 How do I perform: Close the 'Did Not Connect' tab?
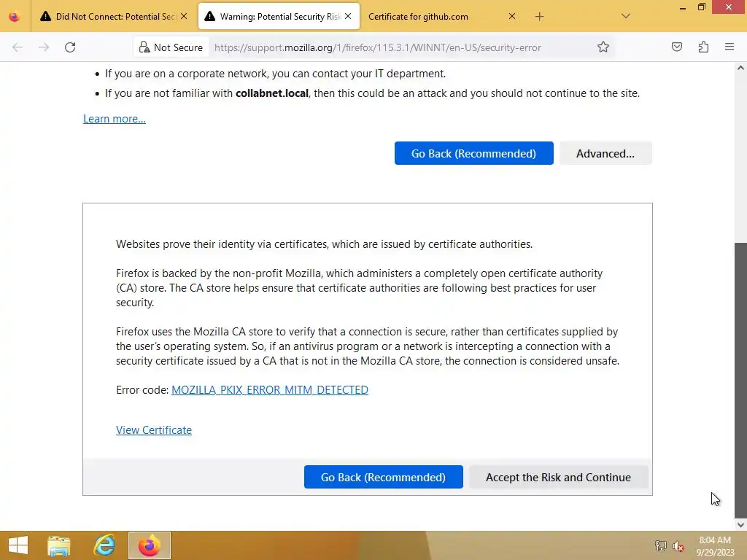tap(184, 16)
